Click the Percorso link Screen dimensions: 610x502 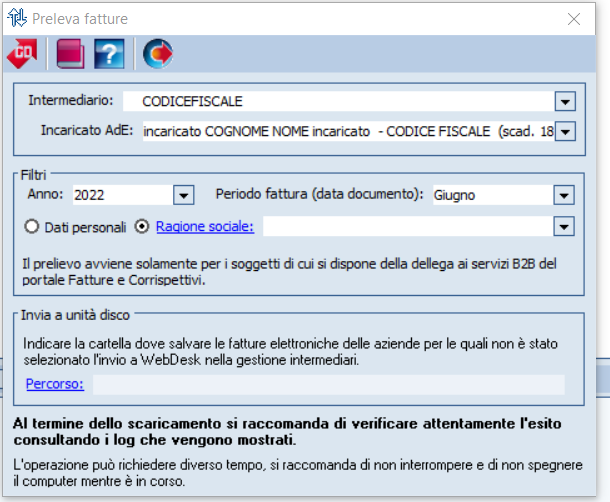(x=55, y=384)
